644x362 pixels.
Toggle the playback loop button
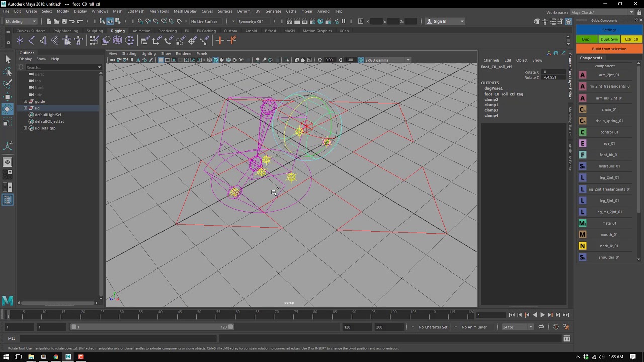[541, 327]
